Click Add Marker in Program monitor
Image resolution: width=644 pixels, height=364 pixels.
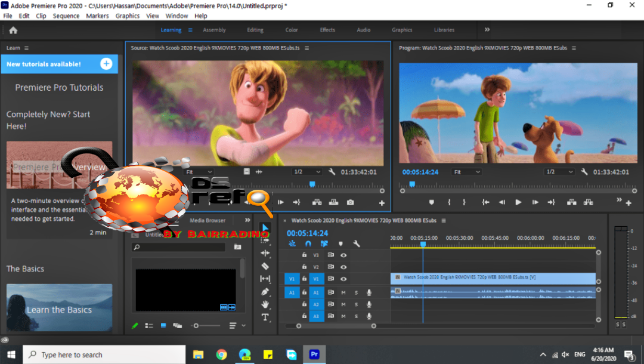click(431, 202)
